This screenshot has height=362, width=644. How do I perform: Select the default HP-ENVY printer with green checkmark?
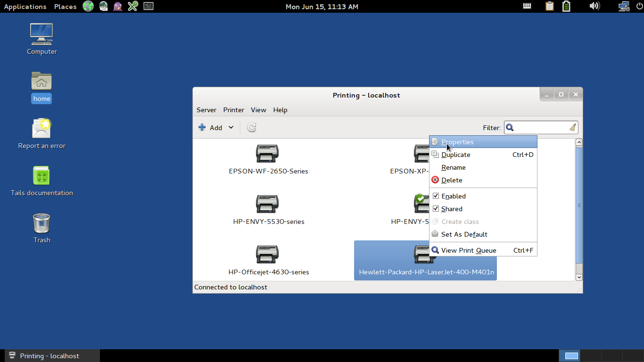tap(410, 210)
